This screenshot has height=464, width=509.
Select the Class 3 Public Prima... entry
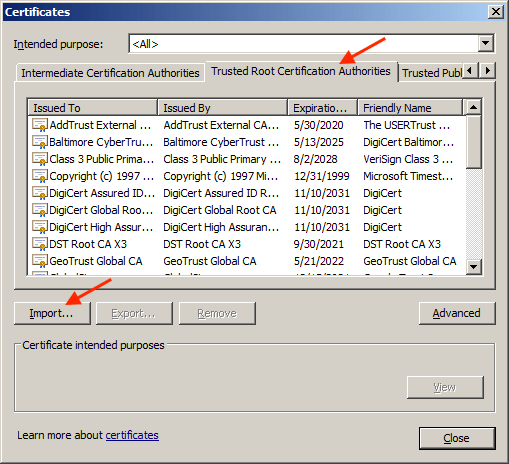pyautogui.click(x=102, y=159)
